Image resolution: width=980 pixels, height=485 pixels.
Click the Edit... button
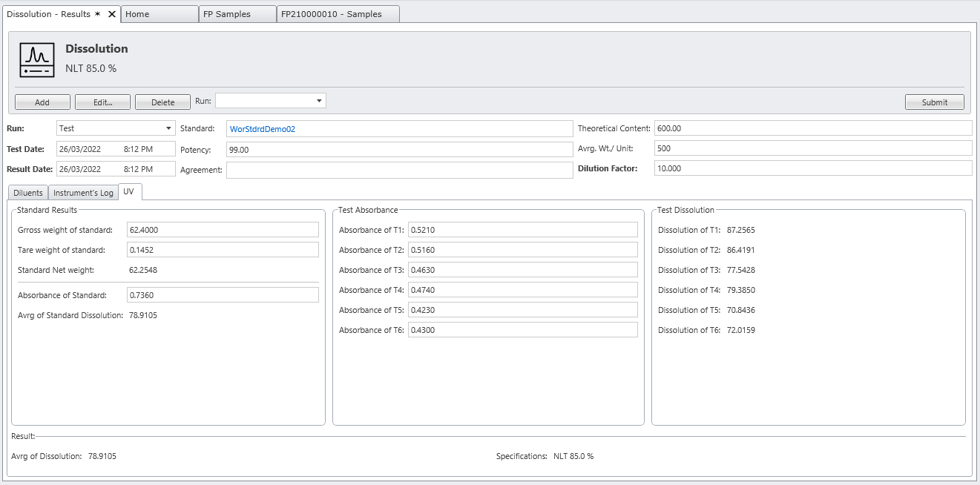[x=103, y=102]
